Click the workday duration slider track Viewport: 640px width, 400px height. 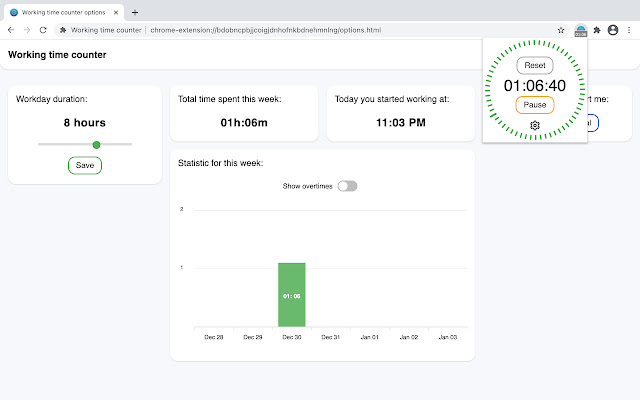tap(85, 144)
